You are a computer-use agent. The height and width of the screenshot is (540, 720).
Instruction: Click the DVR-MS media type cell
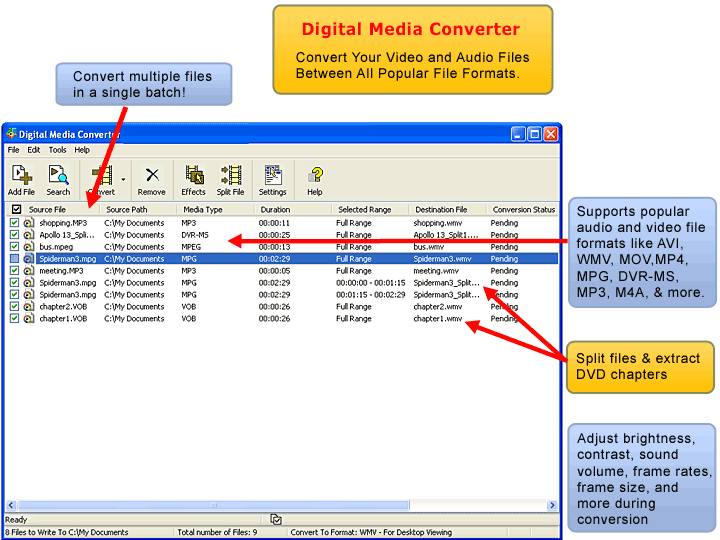coord(195,235)
